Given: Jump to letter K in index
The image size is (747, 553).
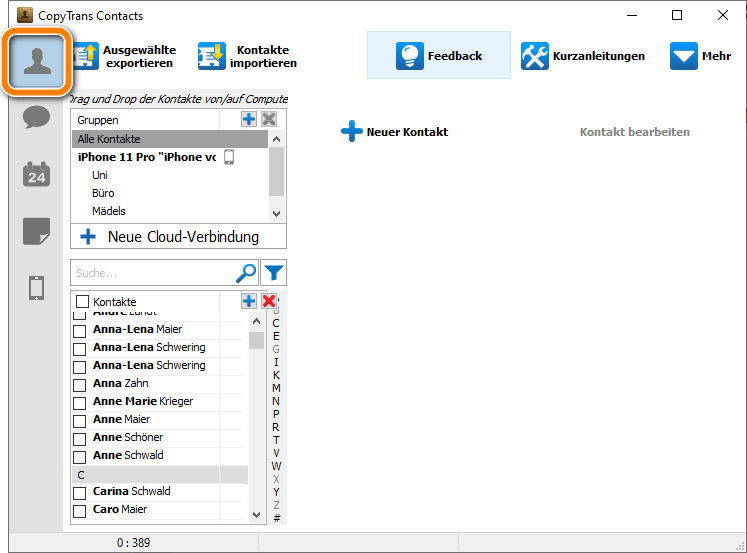Looking at the screenshot, I should (276, 375).
